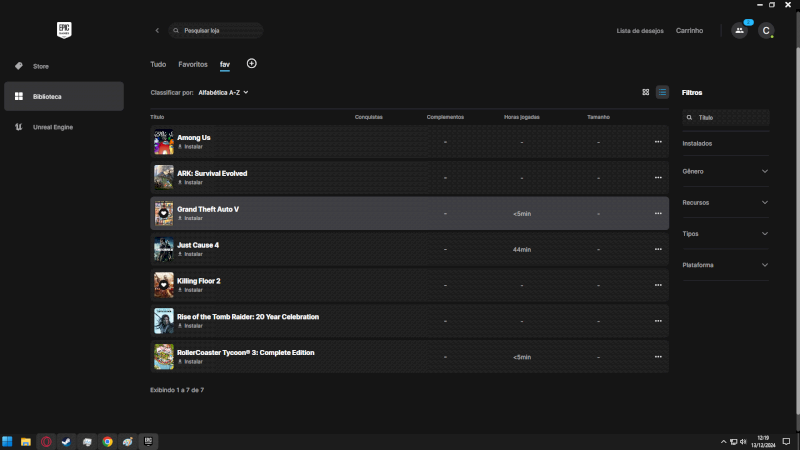800x450 pixels.
Task: Switch to grid view
Action: [645, 92]
